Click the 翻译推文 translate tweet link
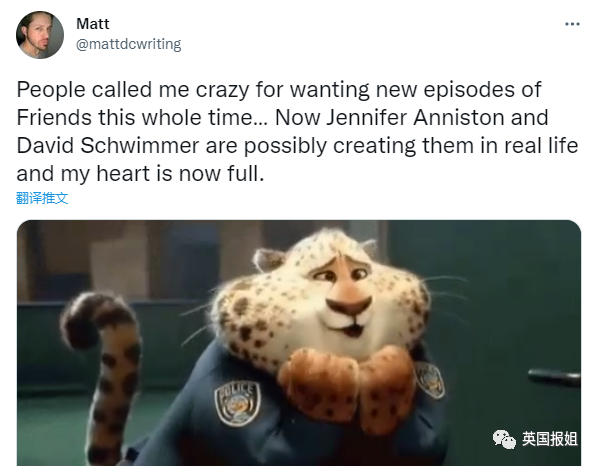The height and width of the screenshot is (466, 597). click(x=42, y=198)
